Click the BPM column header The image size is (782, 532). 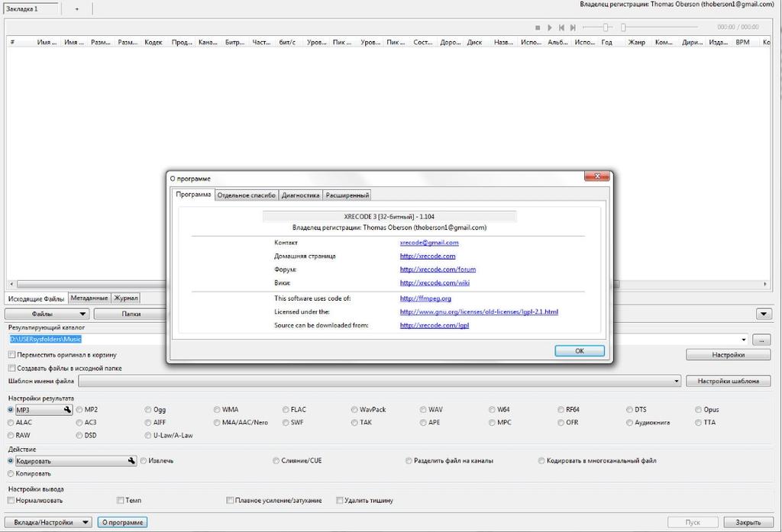coord(742,43)
